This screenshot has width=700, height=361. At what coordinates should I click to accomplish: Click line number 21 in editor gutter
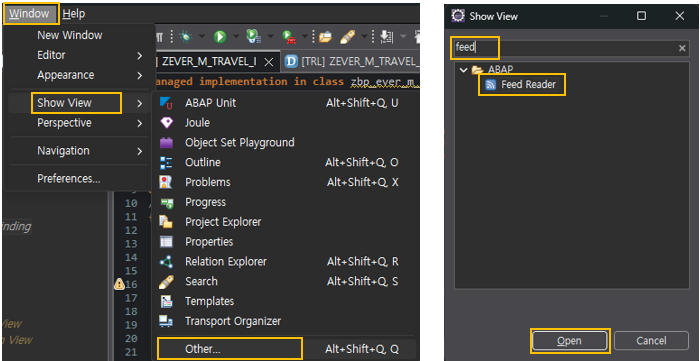[131, 352]
